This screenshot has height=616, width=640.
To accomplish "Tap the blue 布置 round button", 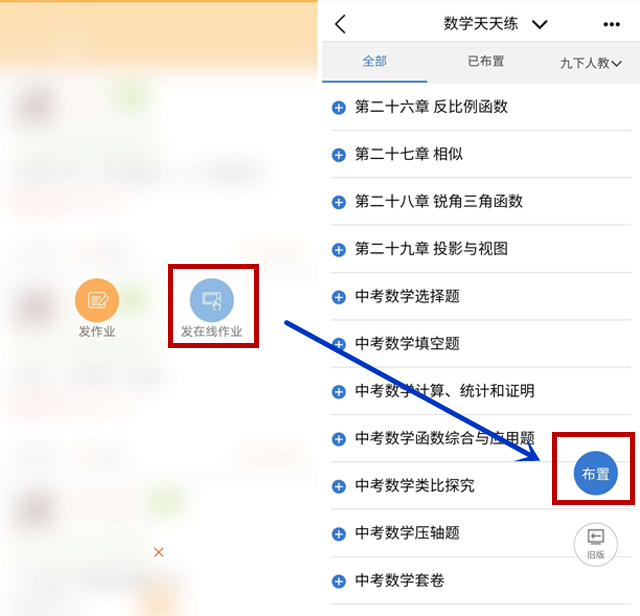I will 596,473.
